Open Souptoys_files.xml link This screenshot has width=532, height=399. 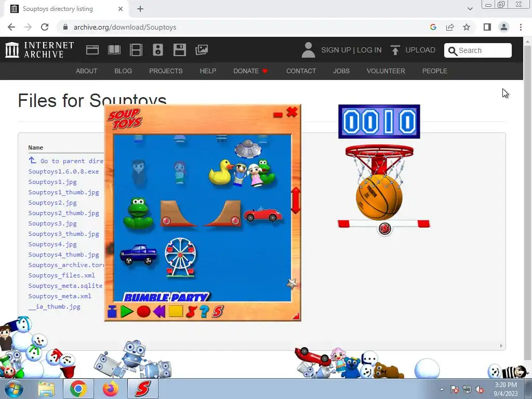pos(61,275)
